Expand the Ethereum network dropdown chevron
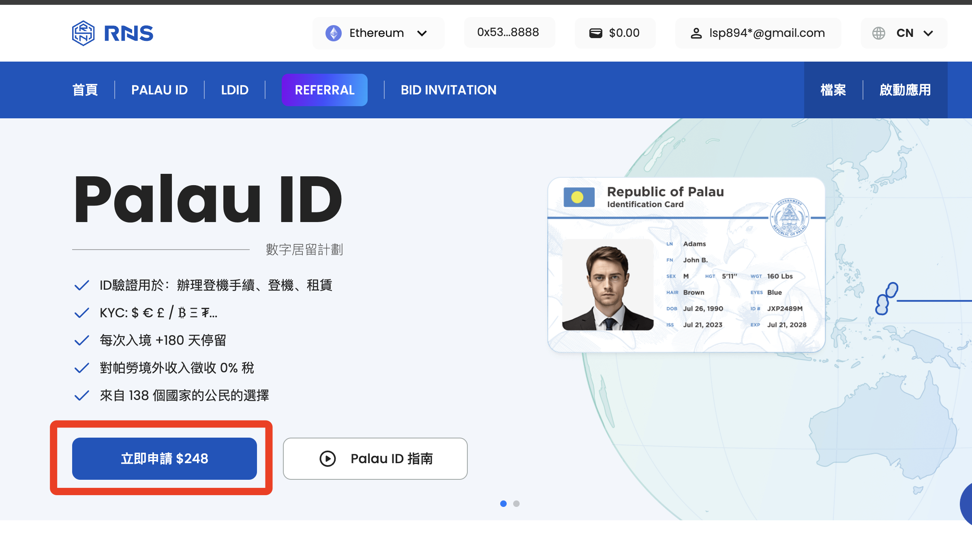The image size is (972, 560). (422, 33)
